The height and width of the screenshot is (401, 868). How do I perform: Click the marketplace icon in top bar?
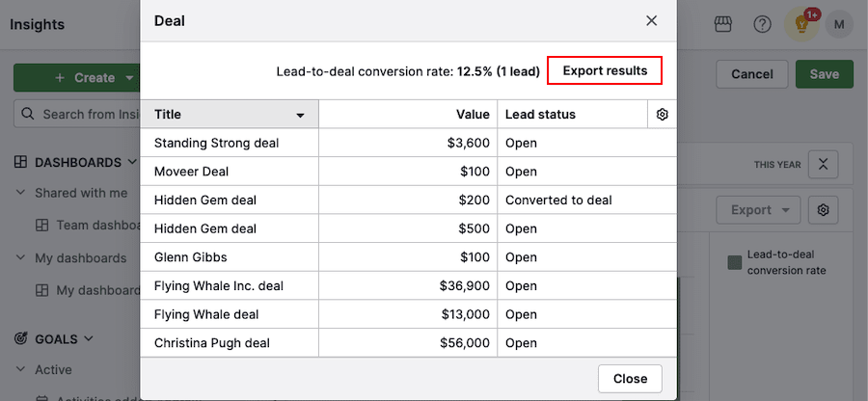coord(724,24)
